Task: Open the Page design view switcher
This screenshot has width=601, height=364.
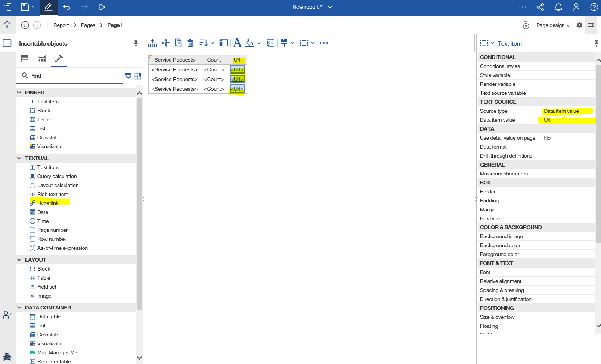Action: 553,25
